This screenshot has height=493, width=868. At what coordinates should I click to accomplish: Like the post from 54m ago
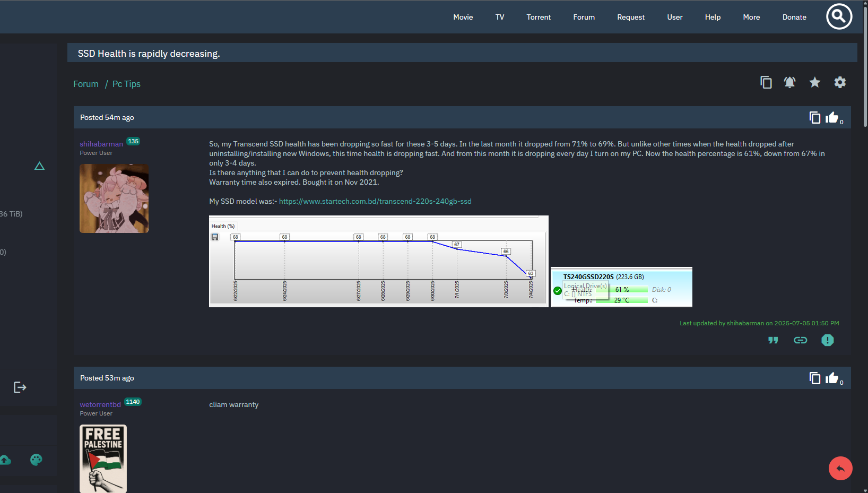point(832,117)
